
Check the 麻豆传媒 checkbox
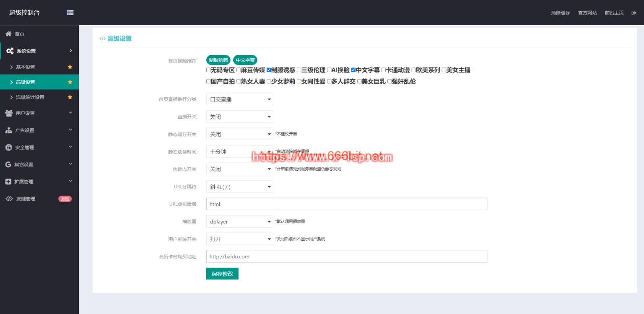(239, 70)
